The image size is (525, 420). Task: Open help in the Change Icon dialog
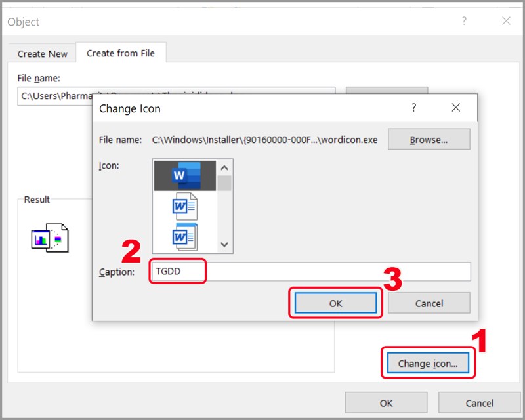[414, 108]
